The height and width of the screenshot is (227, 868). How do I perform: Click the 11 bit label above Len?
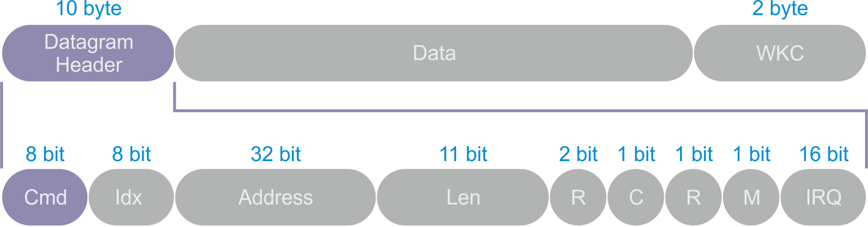click(x=463, y=154)
